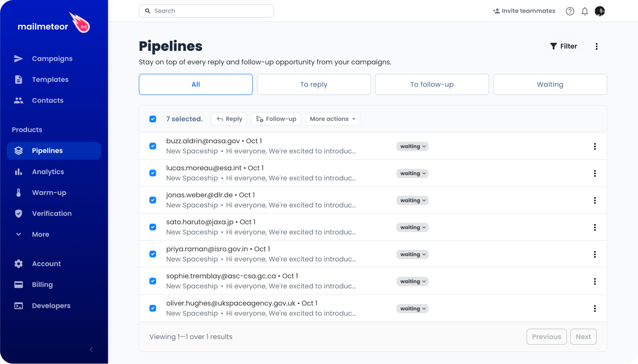Open row menu for priya.raman@isro.gov.in
Image resolution: width=638 pixels, height=364 pixels.
[595, 254]
